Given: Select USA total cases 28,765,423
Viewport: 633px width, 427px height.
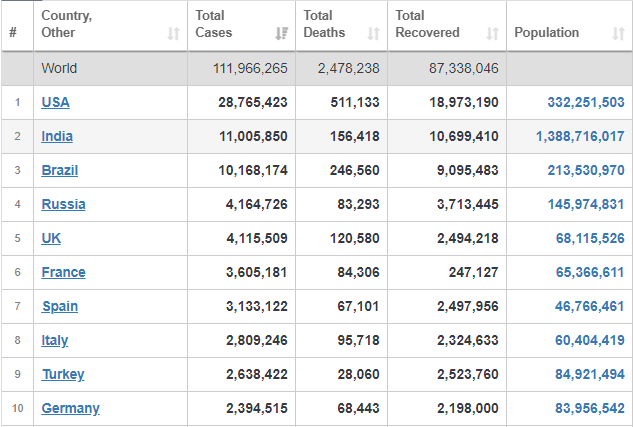Looking at the screenshot, I should coord(253,102).
